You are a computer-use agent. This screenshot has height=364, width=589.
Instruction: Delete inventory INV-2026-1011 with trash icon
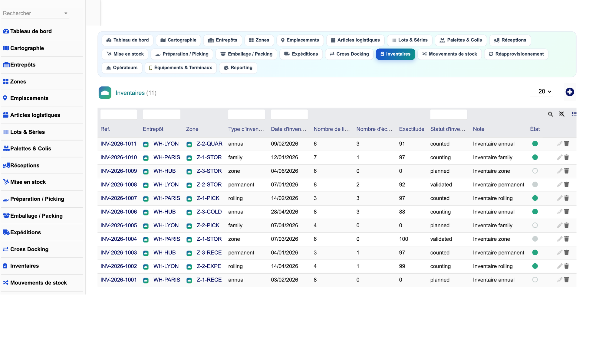pyautogui.click(x=567, y=144)
